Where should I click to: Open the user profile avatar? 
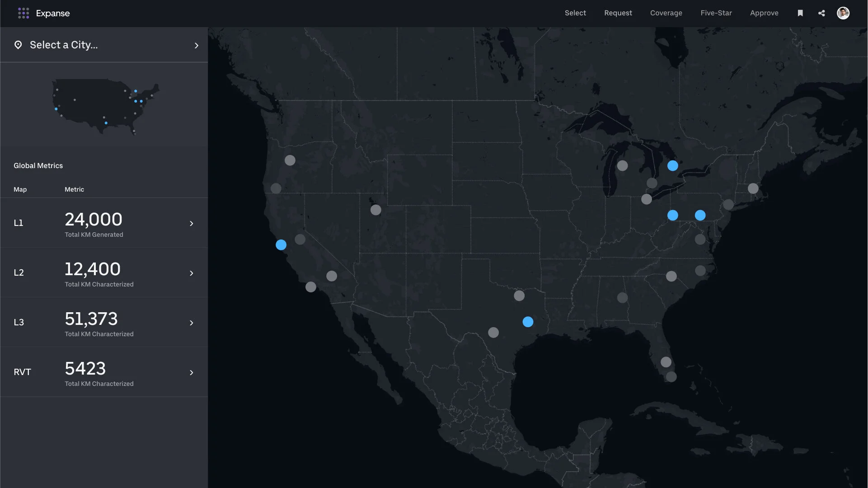coord(843,13)
